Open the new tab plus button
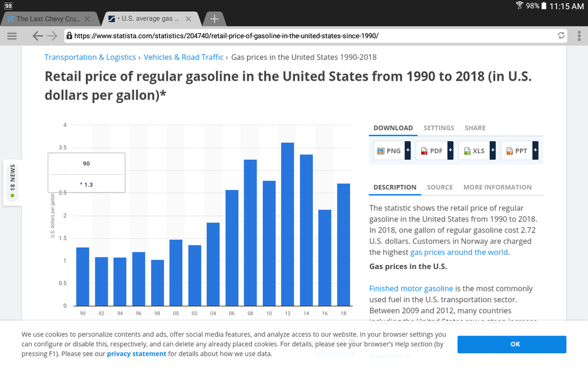The width and height of the screenshot is (588, 368). pyautogui.click(x=214, y=19)
